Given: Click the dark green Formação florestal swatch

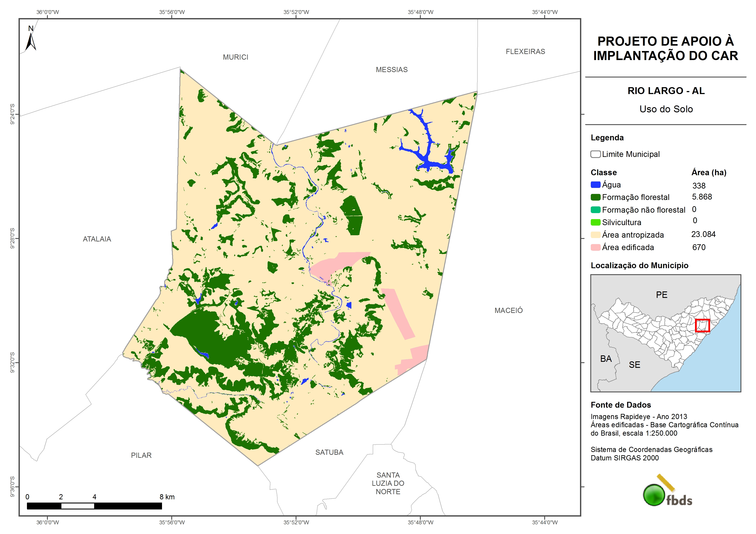Looking at the screenshot, I should pos(595,197).
